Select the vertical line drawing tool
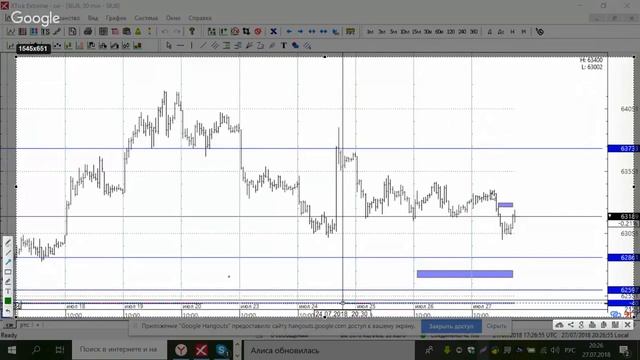640x360 pixels. tap(191, 45)
